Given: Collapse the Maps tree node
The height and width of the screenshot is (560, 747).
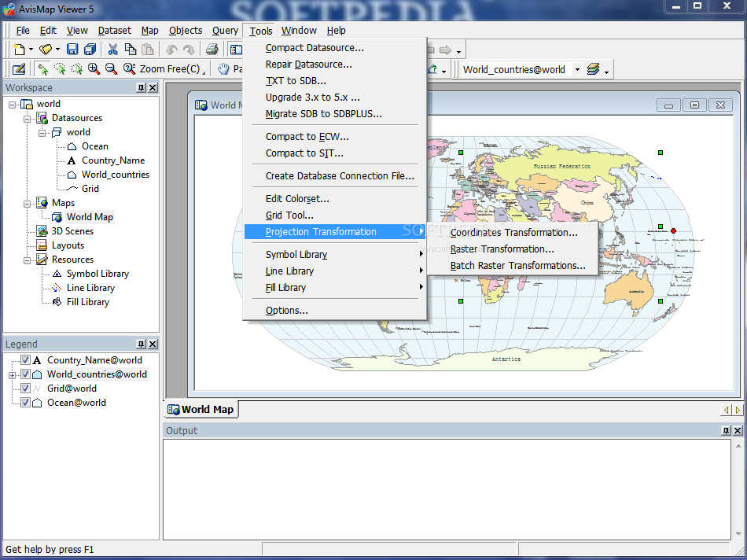Looking at the screenshot, I should (x=28, y=203).
